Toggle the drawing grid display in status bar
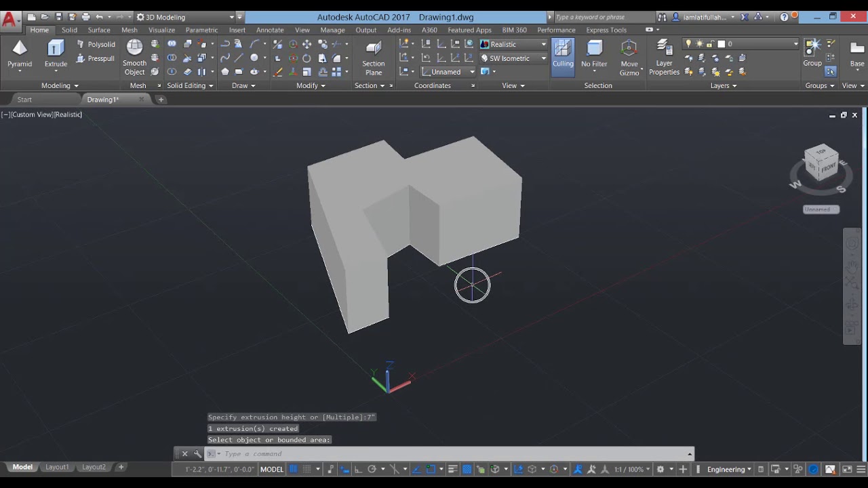 pos(294,469)
